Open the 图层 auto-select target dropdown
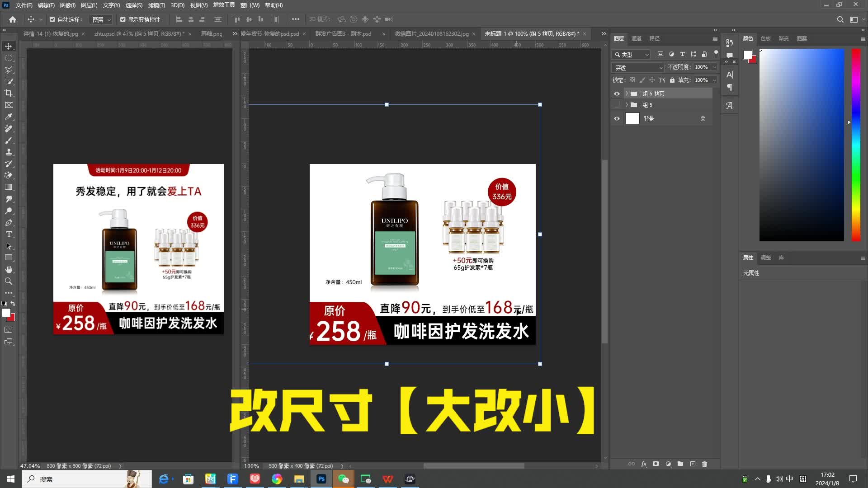Image resolution: width=868 pixels, height=488 pixels. tap(101, 19)
